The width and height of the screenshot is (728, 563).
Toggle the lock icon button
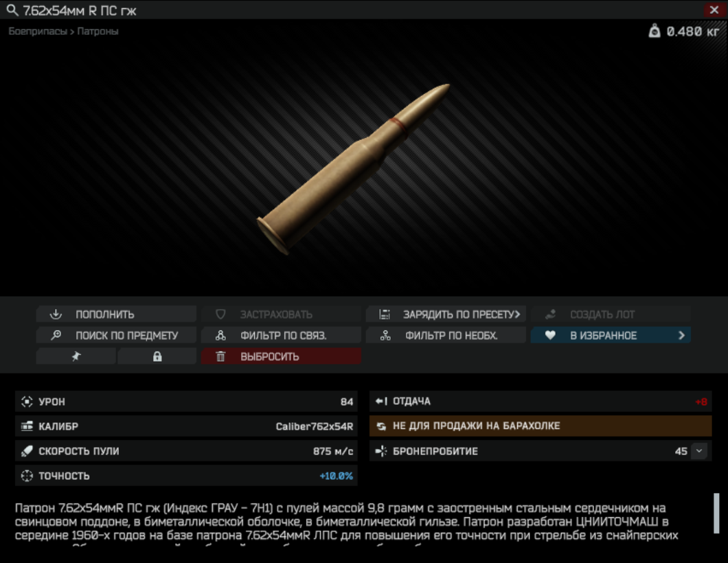157,356
